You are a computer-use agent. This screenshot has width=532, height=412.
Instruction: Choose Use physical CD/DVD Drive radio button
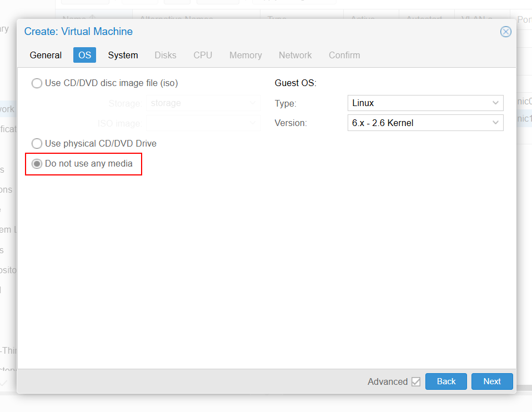[x=37, y=144]
